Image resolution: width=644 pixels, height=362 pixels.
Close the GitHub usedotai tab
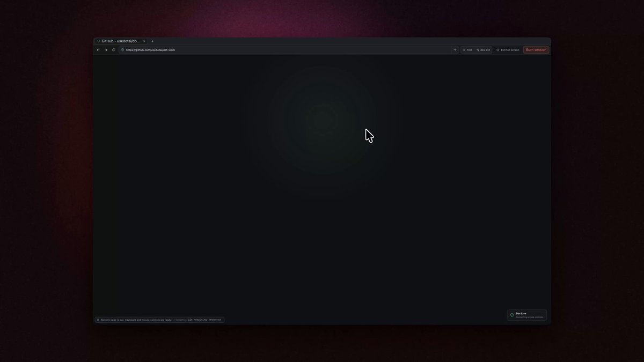(144, 41)
